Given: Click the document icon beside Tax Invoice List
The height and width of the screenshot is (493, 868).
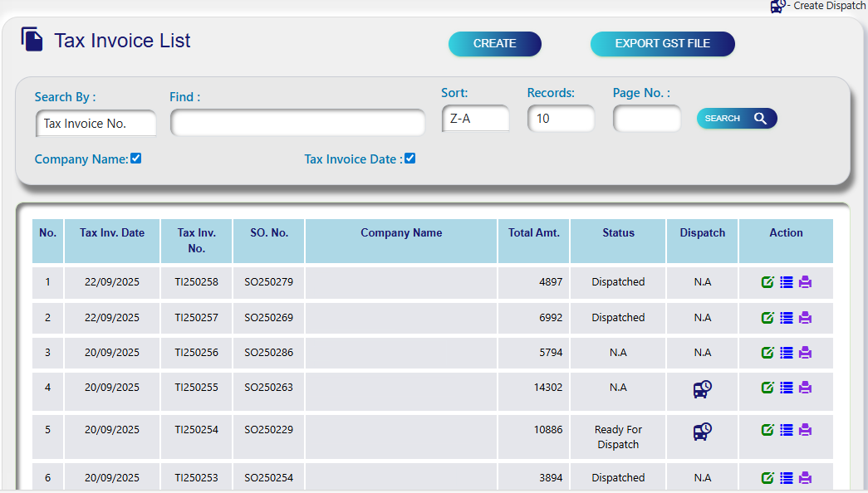Looking at the screenshot, I should tap(32, 38).
